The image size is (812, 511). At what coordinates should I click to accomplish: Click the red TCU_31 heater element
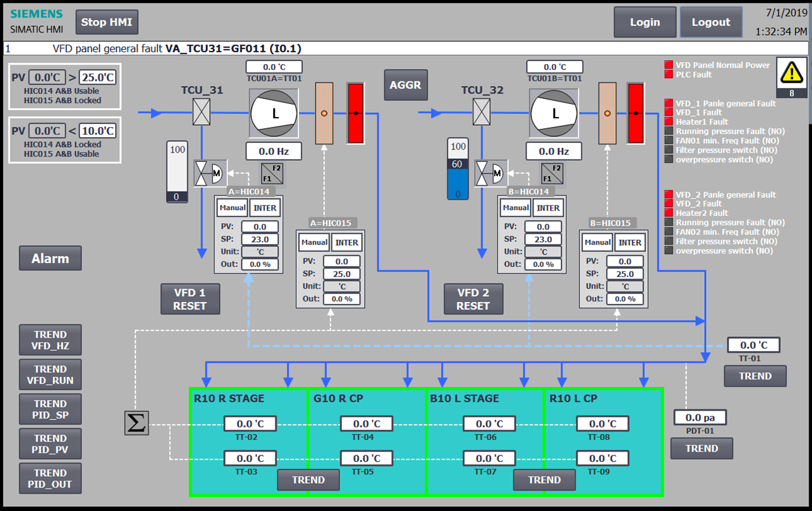coord(356,113)
